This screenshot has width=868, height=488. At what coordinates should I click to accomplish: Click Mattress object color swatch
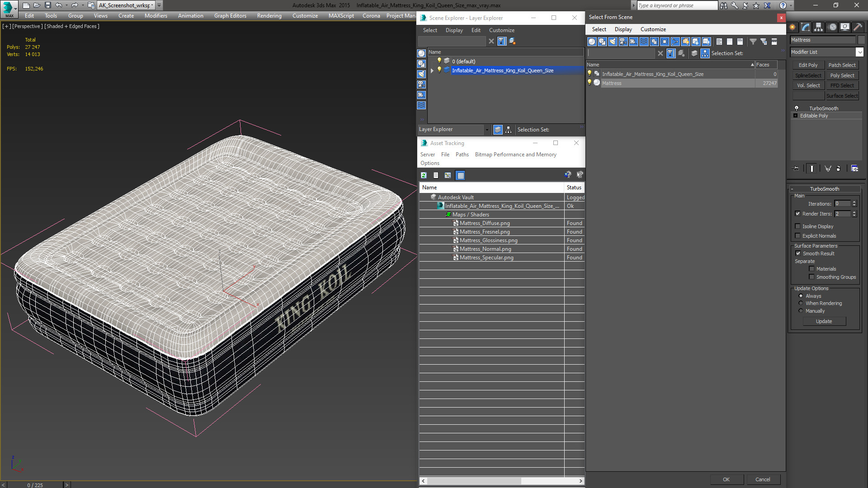click(x=861, y=40)
